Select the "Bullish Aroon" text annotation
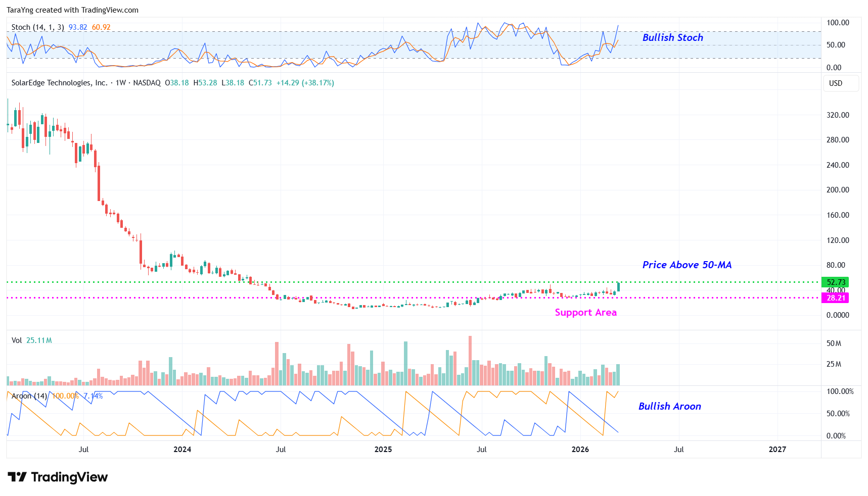Screen dimensions: 868x496 click(669, 407)
